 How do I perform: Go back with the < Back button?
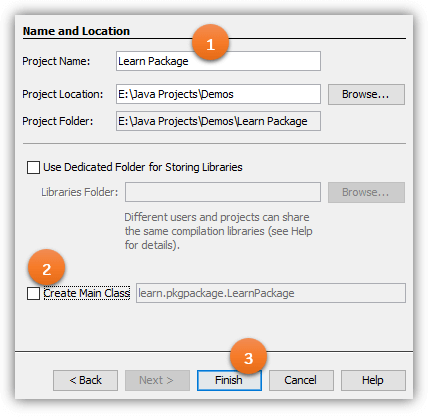pos(85,380)
